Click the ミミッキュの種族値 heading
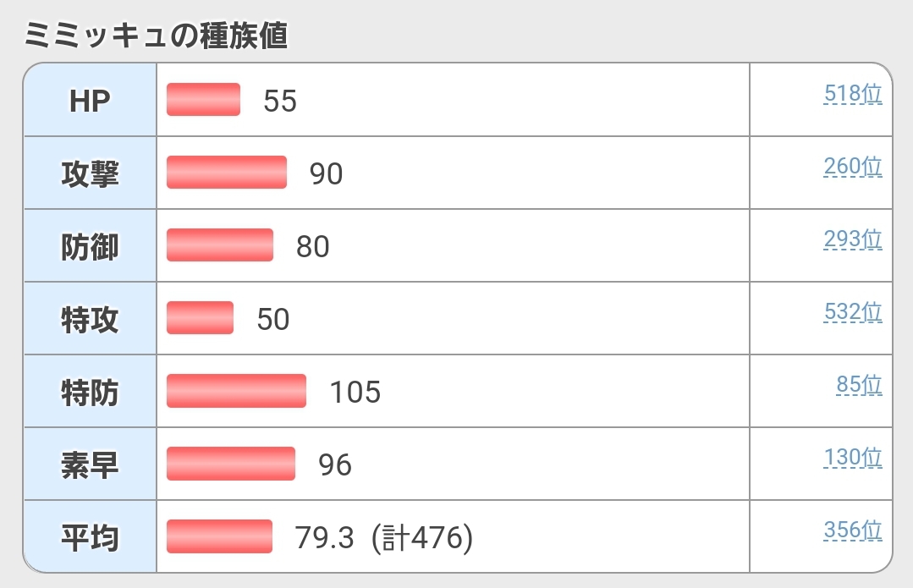Screen dimensions: 913x588 click(x=156, y=36)
